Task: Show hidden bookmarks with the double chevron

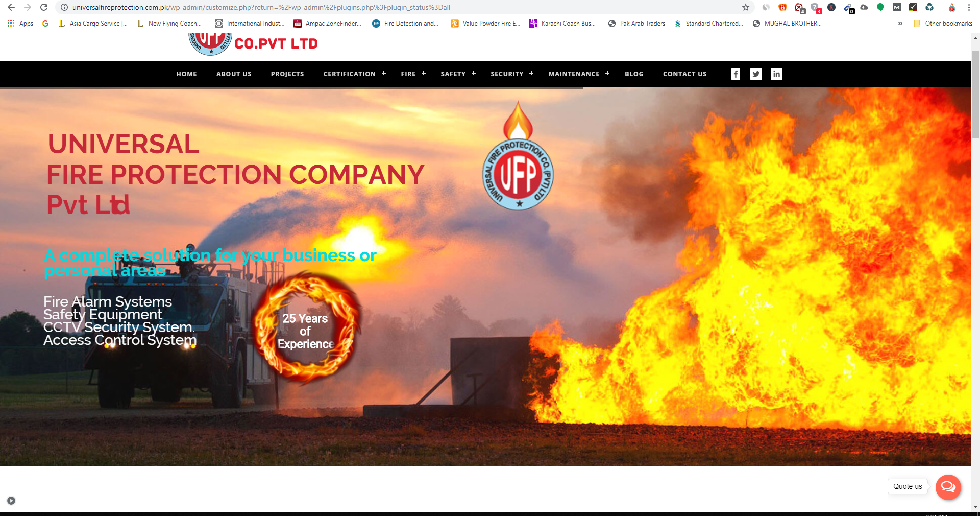Action: pos(900,24)
